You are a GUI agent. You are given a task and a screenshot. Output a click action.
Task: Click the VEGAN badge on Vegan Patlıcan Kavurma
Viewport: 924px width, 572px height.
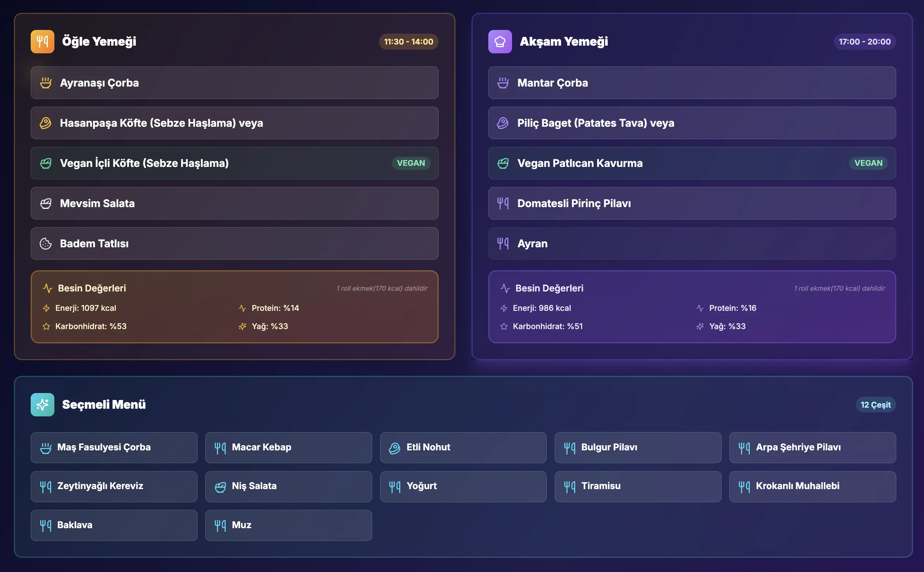[868, 163]
